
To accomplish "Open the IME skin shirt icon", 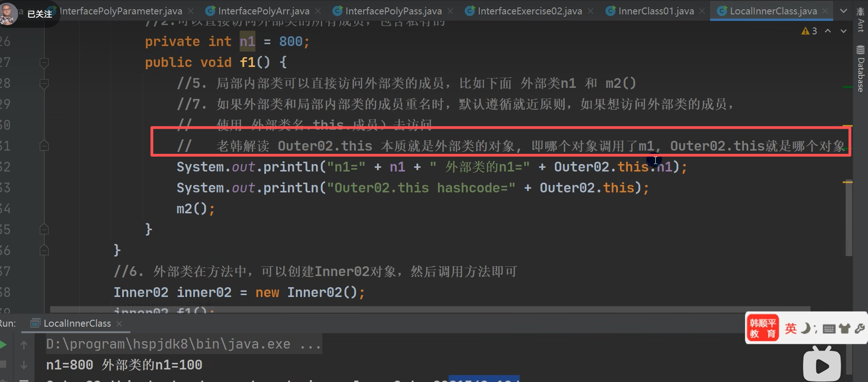I will point(845,329).
